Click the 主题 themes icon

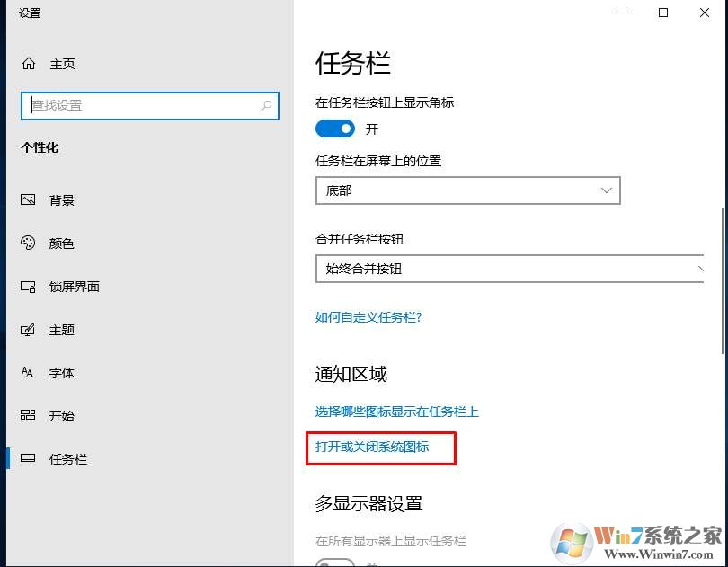(x=28, y=330)
